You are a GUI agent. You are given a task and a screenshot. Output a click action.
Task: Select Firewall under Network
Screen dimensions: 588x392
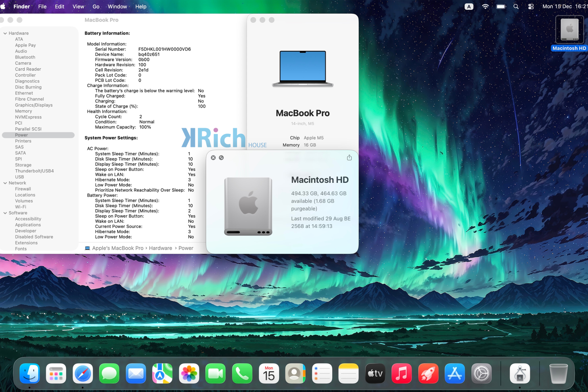(23, 189)
